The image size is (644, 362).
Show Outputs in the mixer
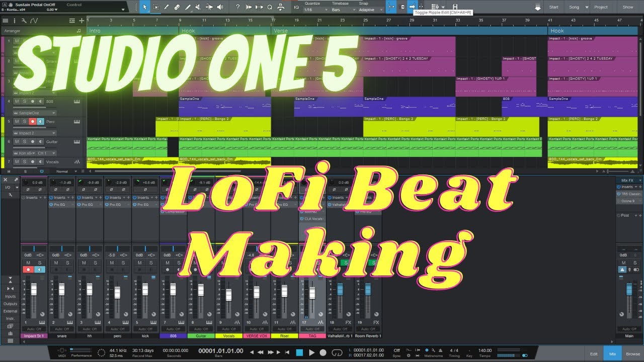pos(10,304)
